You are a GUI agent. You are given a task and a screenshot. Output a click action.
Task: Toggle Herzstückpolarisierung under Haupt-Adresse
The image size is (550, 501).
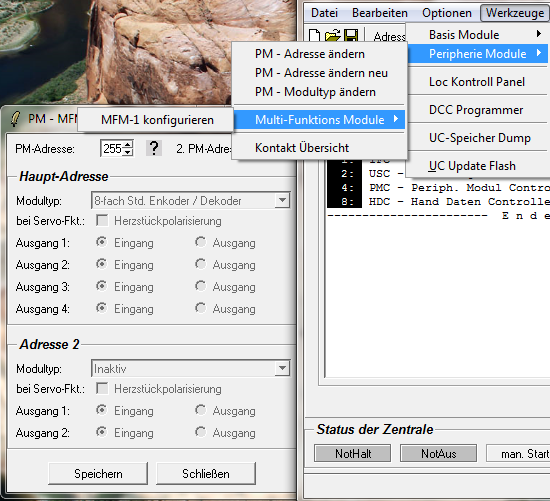pos(102,221)
